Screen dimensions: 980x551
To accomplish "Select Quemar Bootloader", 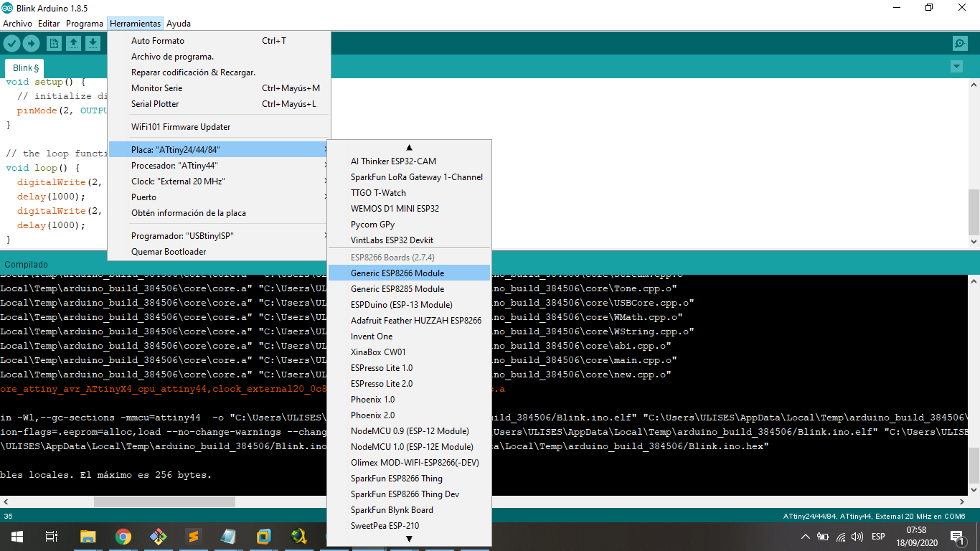I will pos(219,252).
